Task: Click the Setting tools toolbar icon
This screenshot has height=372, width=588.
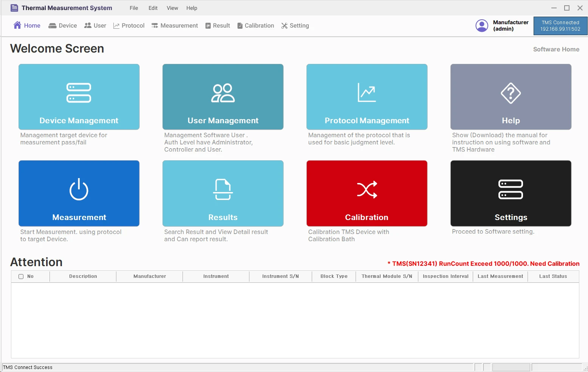Action: [x=285, y=26]
